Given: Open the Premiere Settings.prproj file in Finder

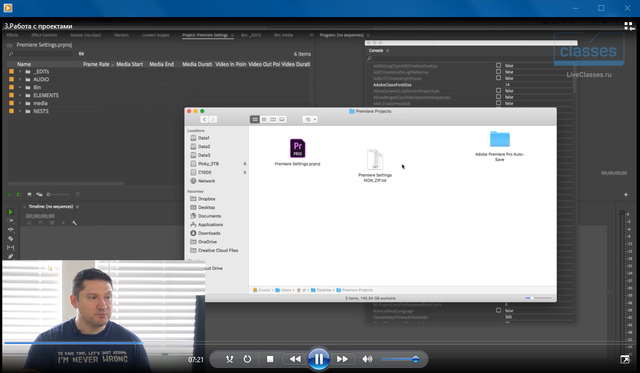Looking at the screenshot, I should tap(298, 152).
